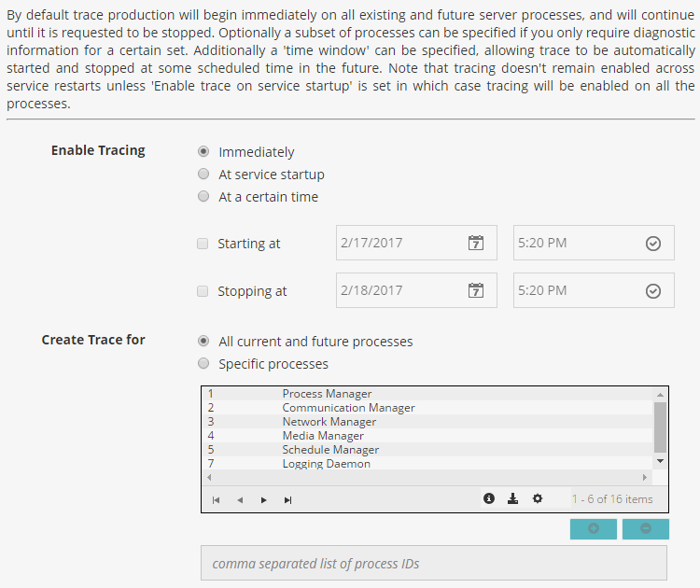This screenshot has height=588, width=700.
Task: Go to first page of process list
Action: pos(216,500)
